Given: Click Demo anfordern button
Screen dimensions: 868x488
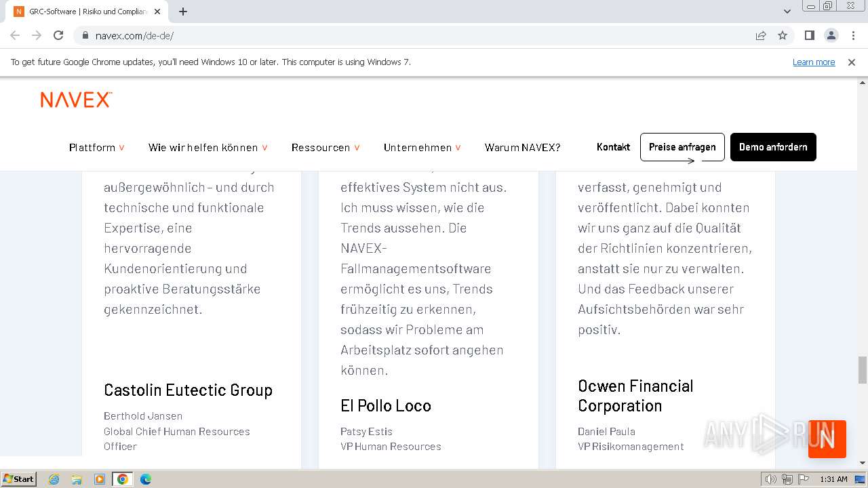Looking at the screenshot, I should click(x=773, y=147).
